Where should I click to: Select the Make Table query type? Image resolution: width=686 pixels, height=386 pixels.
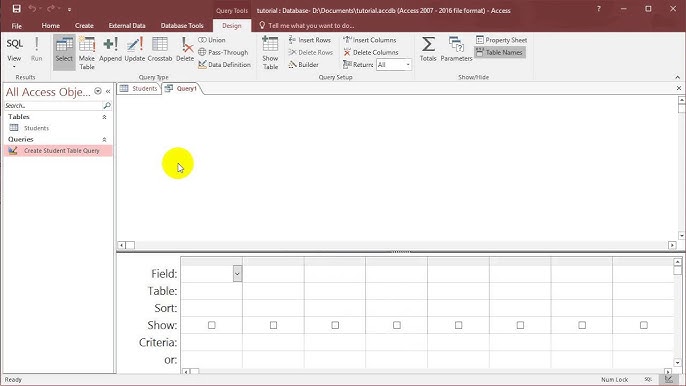point(87,53)
